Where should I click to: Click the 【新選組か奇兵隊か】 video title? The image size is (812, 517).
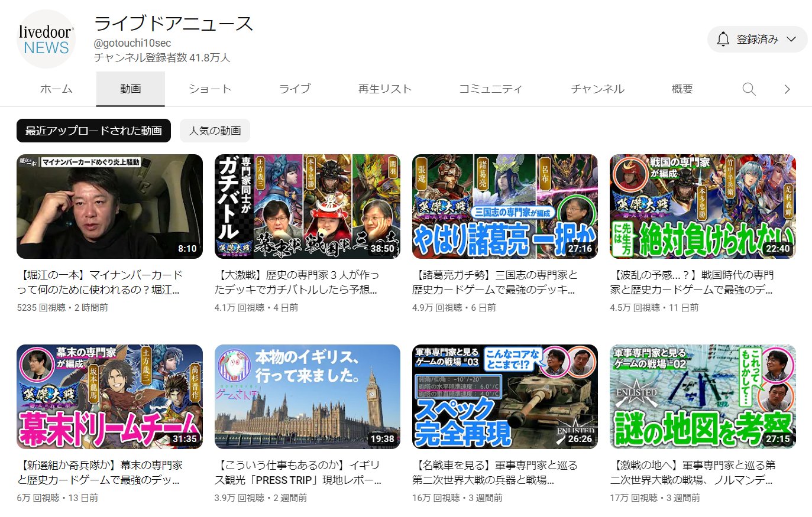(100, 473)
